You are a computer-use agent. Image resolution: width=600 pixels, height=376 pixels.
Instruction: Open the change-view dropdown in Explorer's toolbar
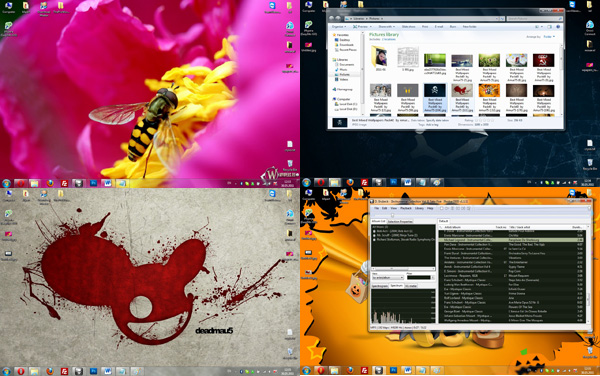[x=542, y=27]
